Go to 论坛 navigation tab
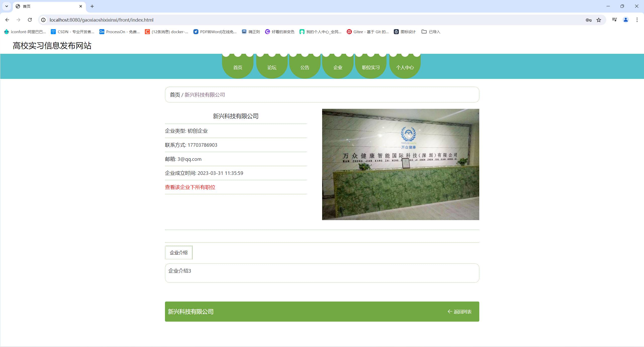Screen dimensions: 644x347 tap(272, 67)
